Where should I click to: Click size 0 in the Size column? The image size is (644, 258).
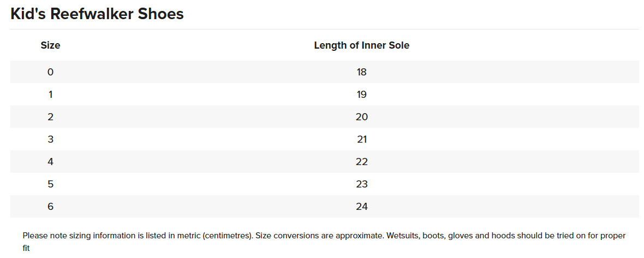50,72
